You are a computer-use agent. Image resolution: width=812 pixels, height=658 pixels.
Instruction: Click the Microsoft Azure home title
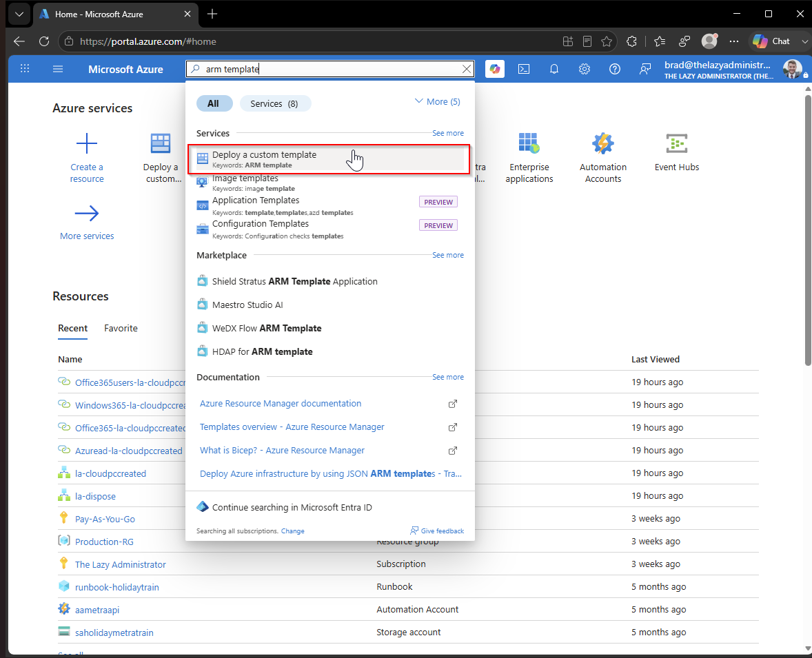tap(125, 69)
